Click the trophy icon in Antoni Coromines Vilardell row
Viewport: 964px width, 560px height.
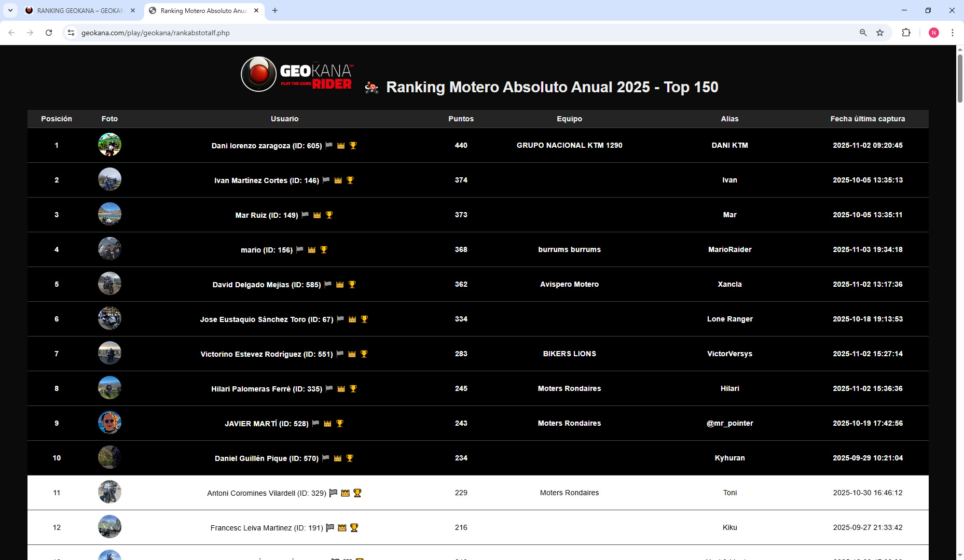click(x=357, y=493)
